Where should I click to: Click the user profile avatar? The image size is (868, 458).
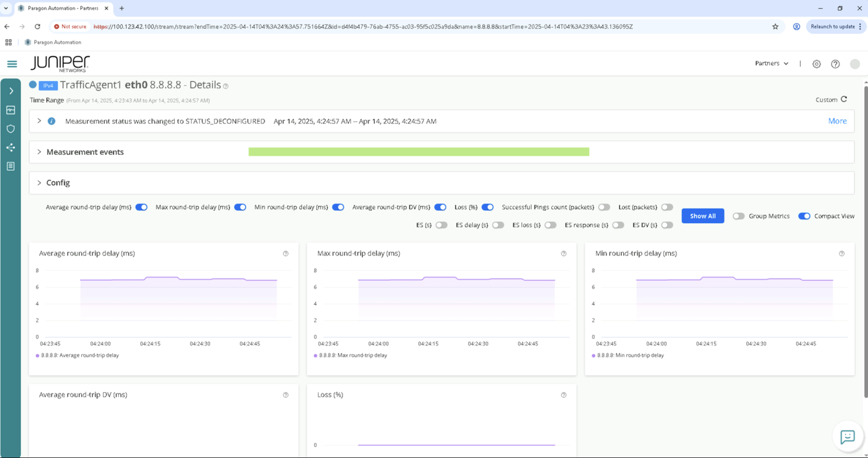pyautogui.click(x=854, y=64)
